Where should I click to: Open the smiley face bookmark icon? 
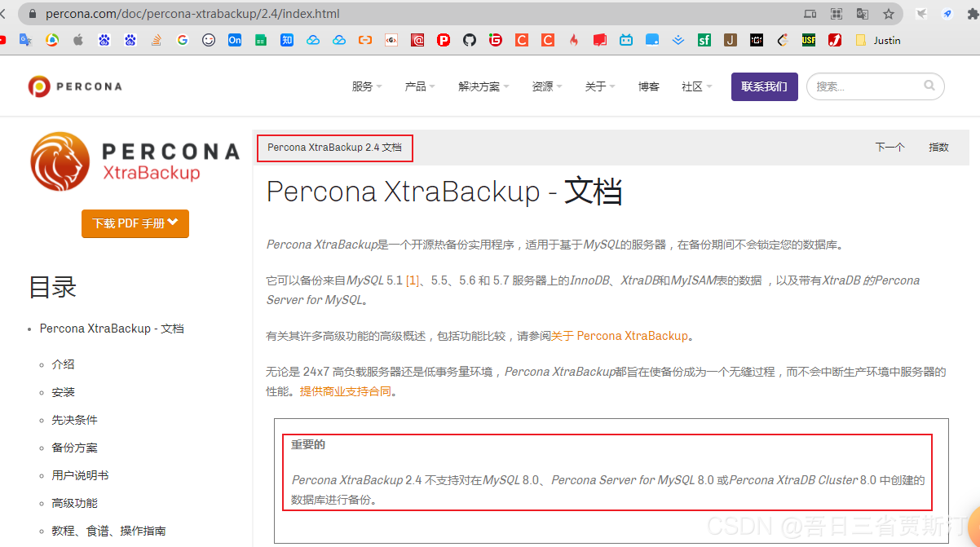(209, 40)
